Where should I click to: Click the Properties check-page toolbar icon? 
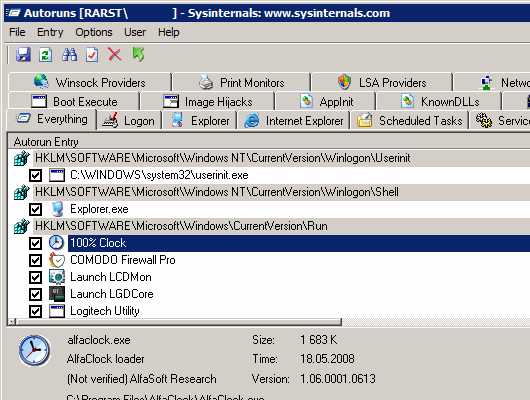click(92, 54)
